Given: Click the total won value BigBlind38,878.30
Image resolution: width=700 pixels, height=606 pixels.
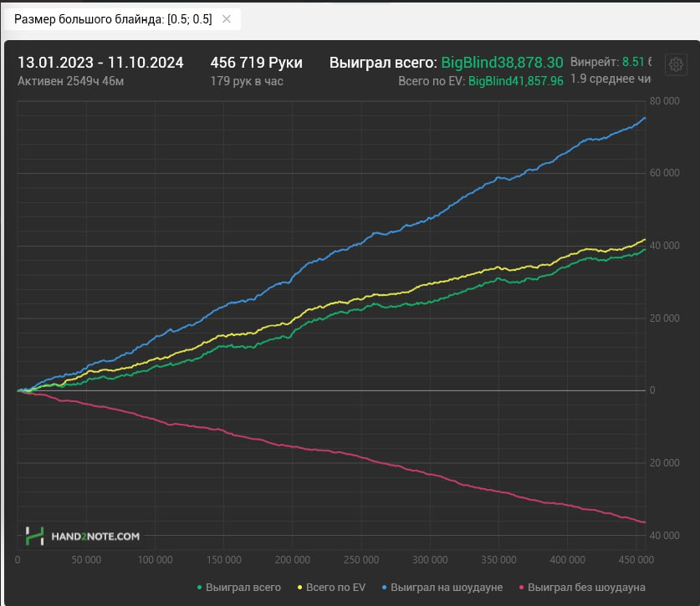Looking at the screenshot, I should (x=502, y=63).
